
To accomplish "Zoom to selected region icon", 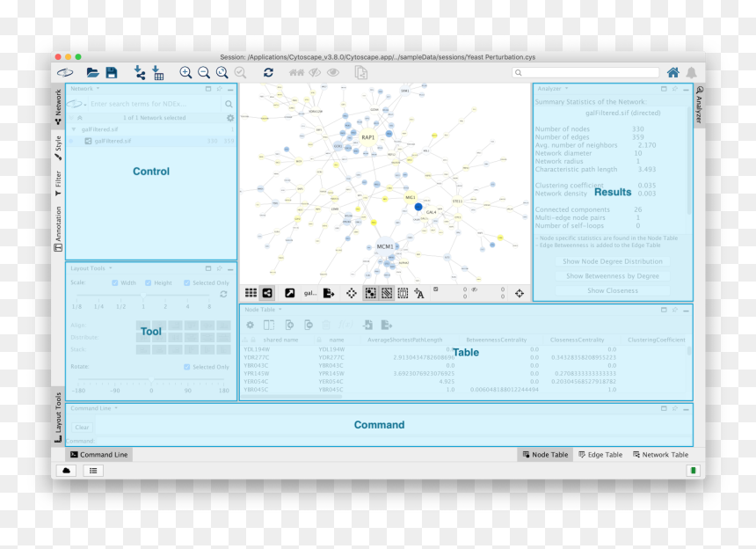I will (x=240, y=73).
